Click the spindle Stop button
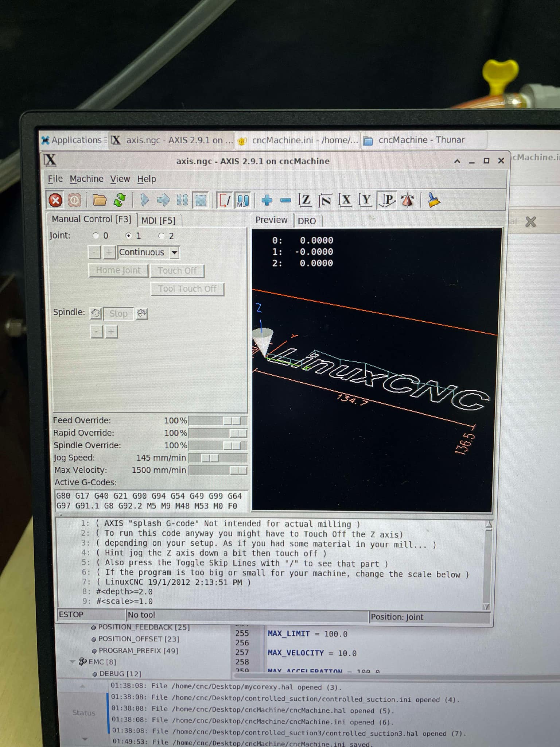Screen dimensions: 560x747 [x=118, y=313]
